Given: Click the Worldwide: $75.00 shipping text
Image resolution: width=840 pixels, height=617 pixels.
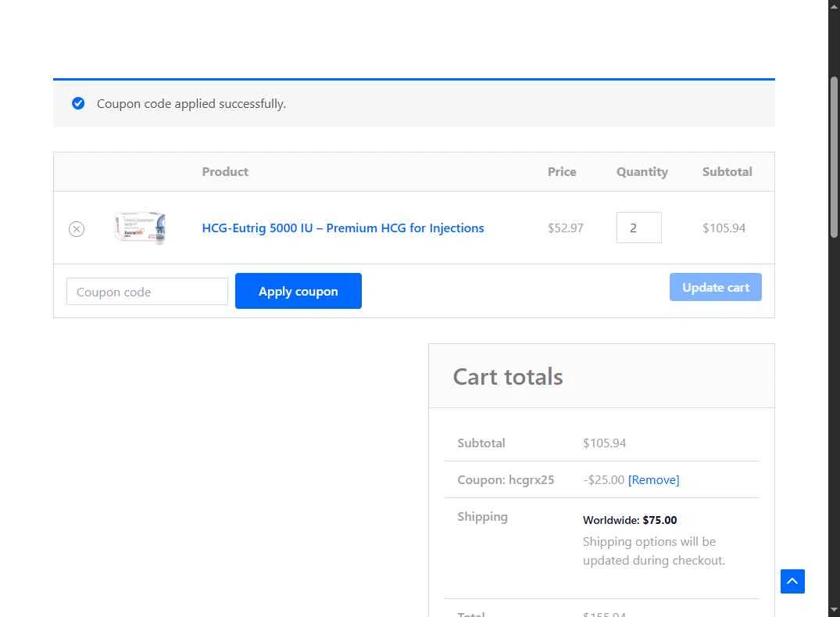Looking at the screenshot, I should click(x=630, y=520).
